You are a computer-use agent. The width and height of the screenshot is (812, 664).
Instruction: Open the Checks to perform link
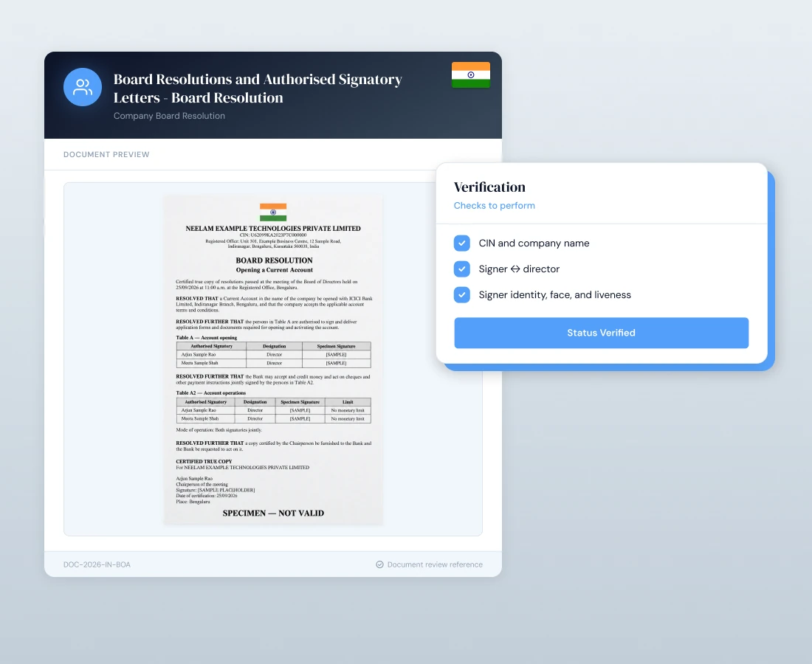pyautogui.click(x=494, y=205)
